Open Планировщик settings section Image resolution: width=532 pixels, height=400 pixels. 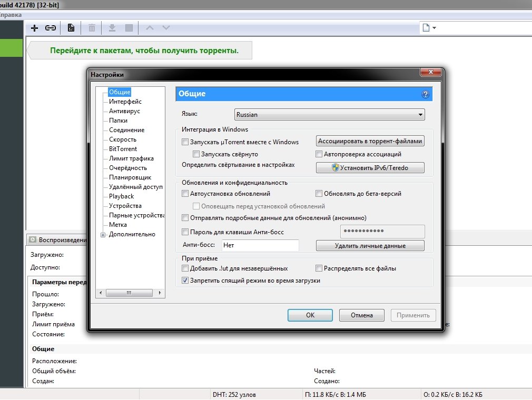(x=130, y=177)
